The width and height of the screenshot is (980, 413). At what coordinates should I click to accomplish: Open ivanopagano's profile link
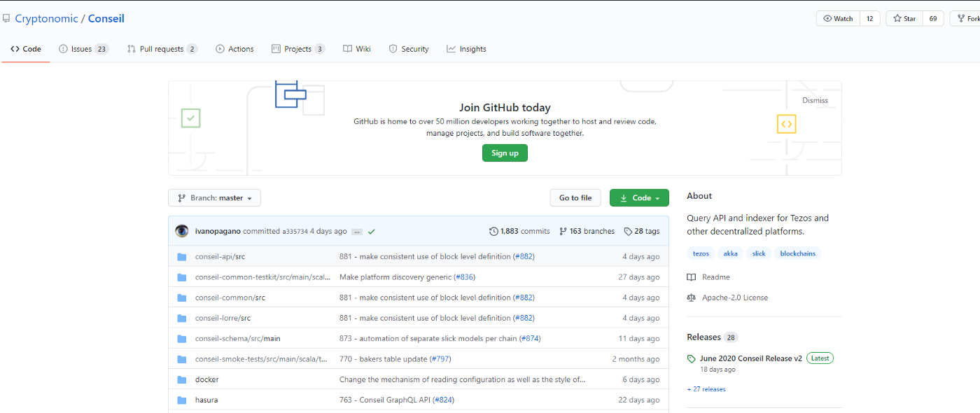pyautogui.click(x=218, y=232)
